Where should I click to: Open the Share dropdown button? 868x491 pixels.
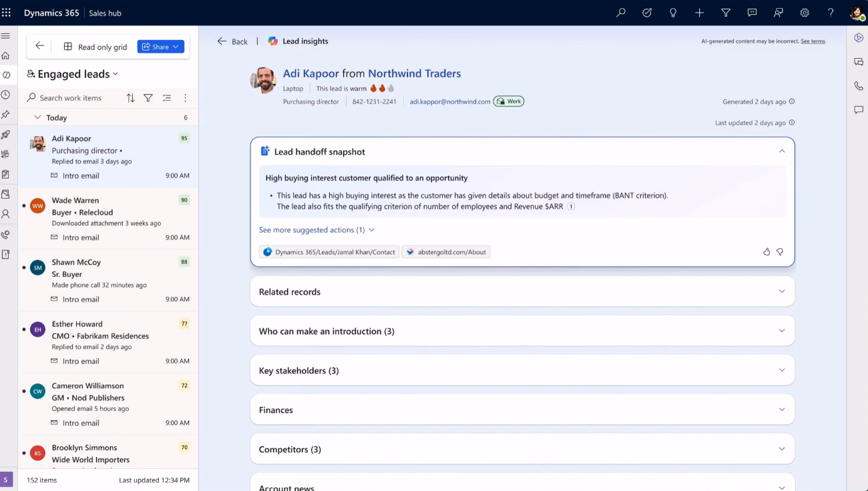161,47
